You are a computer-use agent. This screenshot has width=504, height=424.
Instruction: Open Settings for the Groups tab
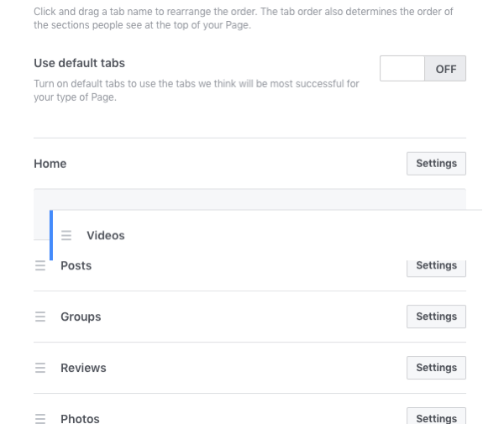(436, 317)
